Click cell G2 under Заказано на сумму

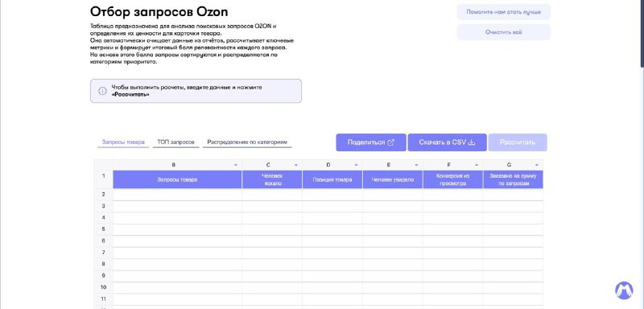point(513,195)
